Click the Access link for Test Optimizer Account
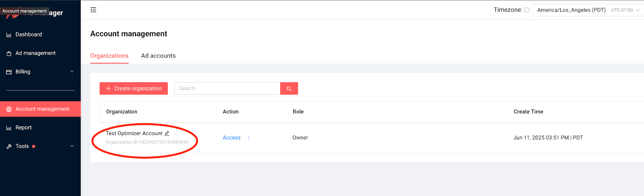Image resolution: width=644 pixels, height=196 pixels. coord(231,138)
